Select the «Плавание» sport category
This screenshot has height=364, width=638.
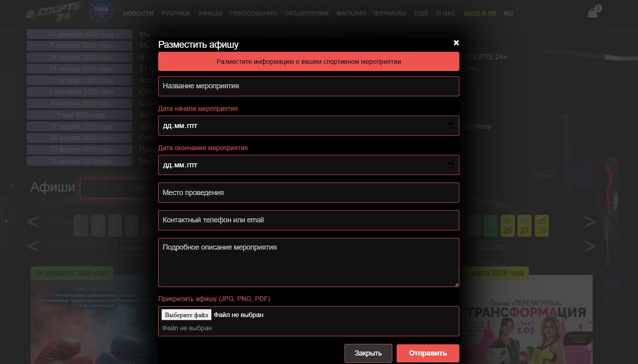(137, 248)
